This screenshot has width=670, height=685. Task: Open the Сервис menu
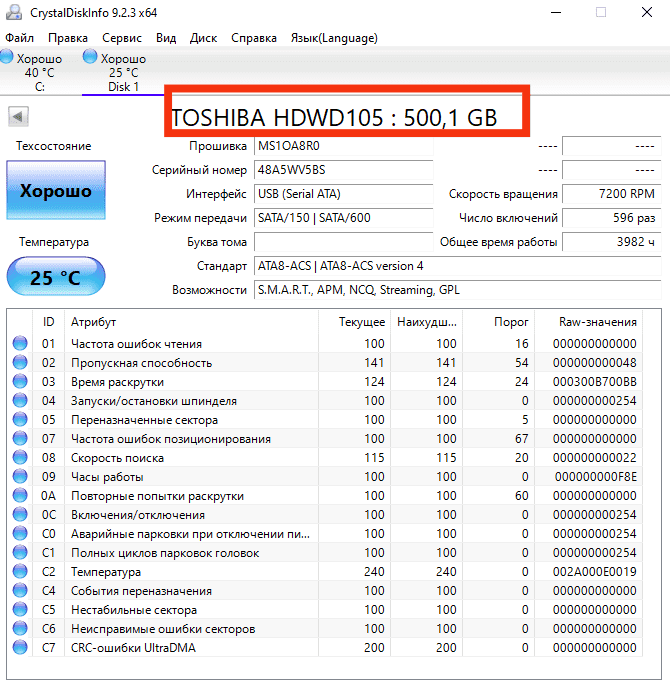(122, 38)
